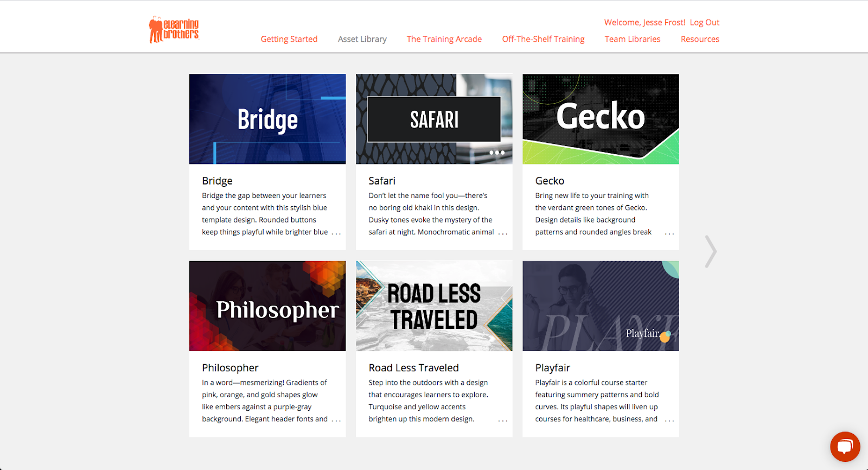The width and height of the screenshot is (868, 470).
Task: Go to The Training Arcade
Action: 444,39
